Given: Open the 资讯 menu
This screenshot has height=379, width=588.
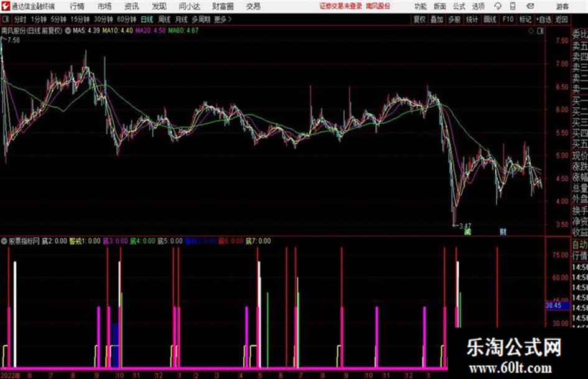Looking at the screenshot, I should coord(132,6).
